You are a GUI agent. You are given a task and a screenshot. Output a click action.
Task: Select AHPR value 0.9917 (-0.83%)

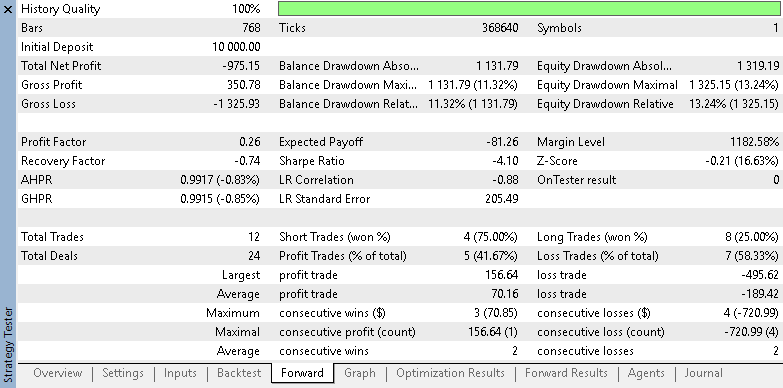tap(220, 180)
